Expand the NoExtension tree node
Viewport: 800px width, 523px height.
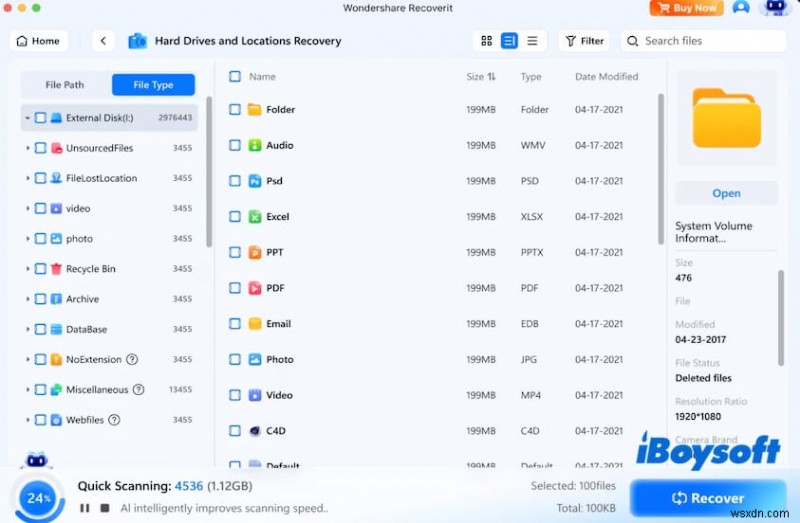27,359
